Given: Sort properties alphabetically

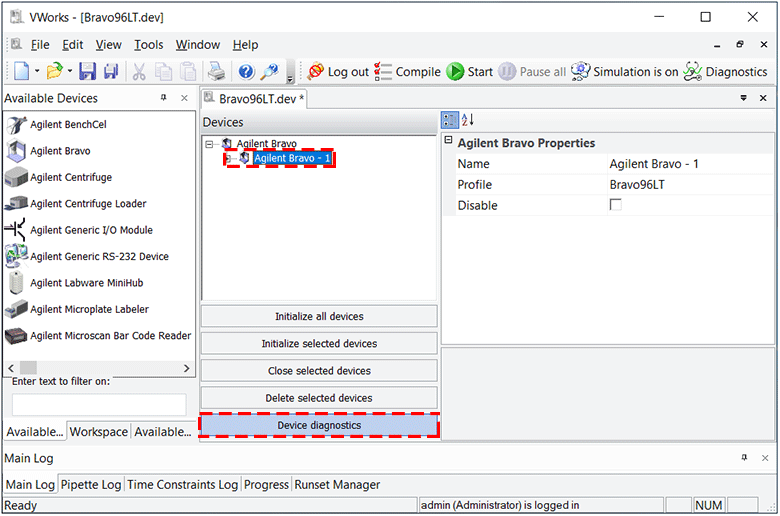Looking at the screenshot, I should click(x=468, y=120).
